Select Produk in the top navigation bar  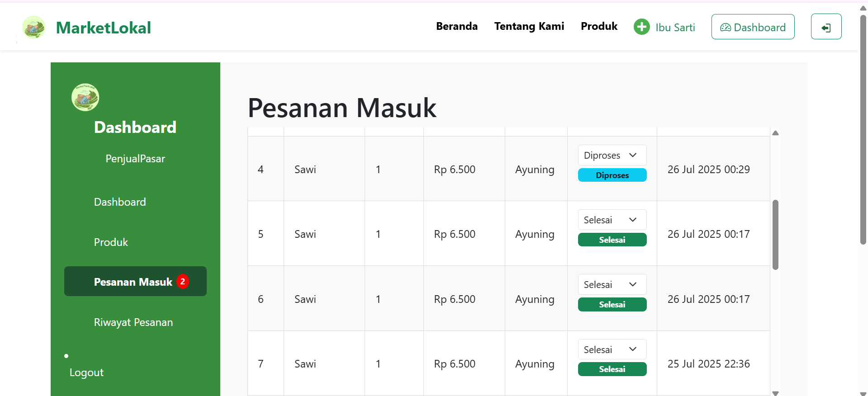click(x=599, y=26)
